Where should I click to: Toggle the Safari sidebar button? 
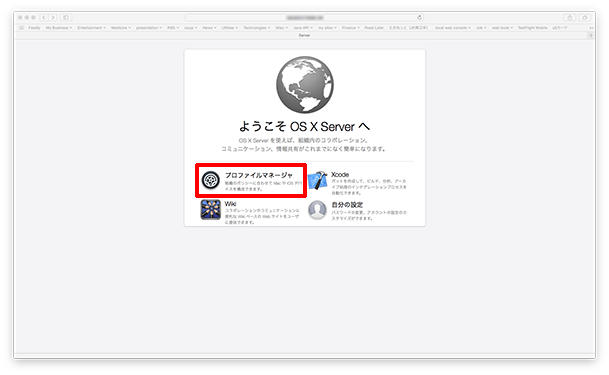click(66, 17)
